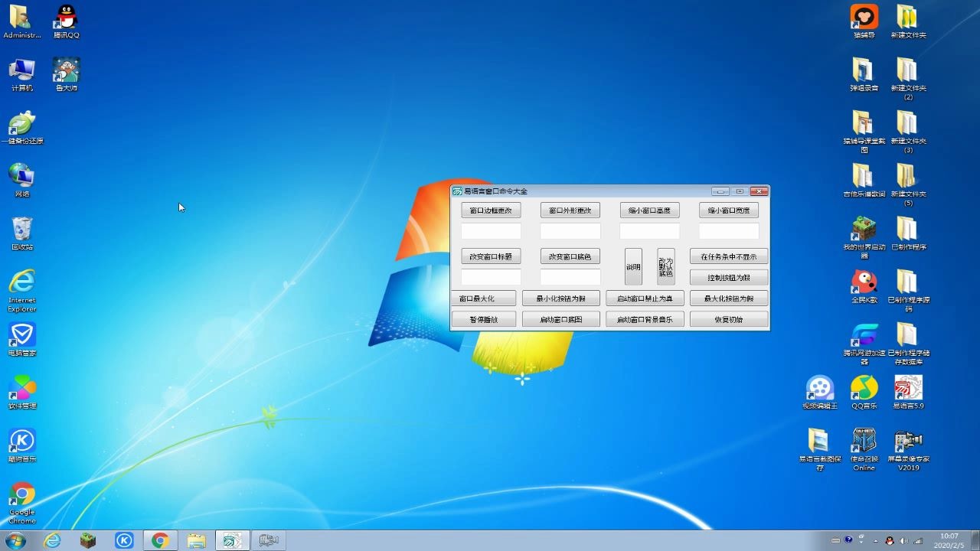Focus the input field under 窗口边框更改
The width and height of the screenshot is (980, 551).
click(491, 231)
